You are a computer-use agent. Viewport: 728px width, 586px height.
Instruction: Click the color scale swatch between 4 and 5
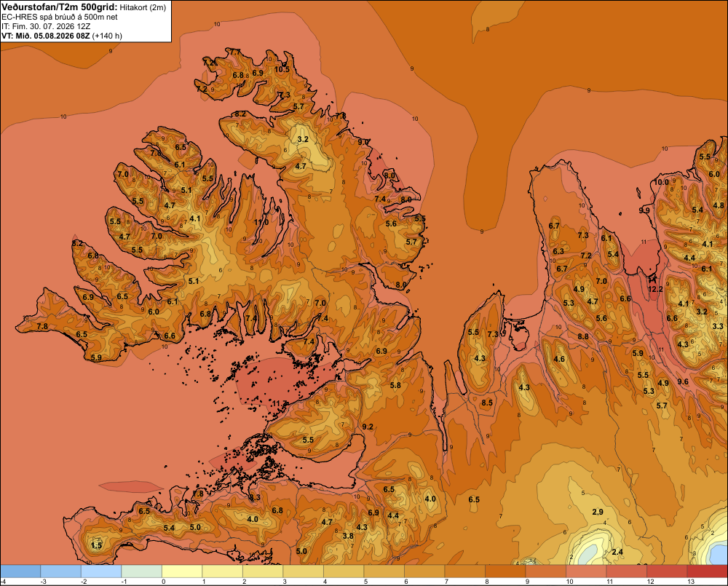click(x=344, y=571)
